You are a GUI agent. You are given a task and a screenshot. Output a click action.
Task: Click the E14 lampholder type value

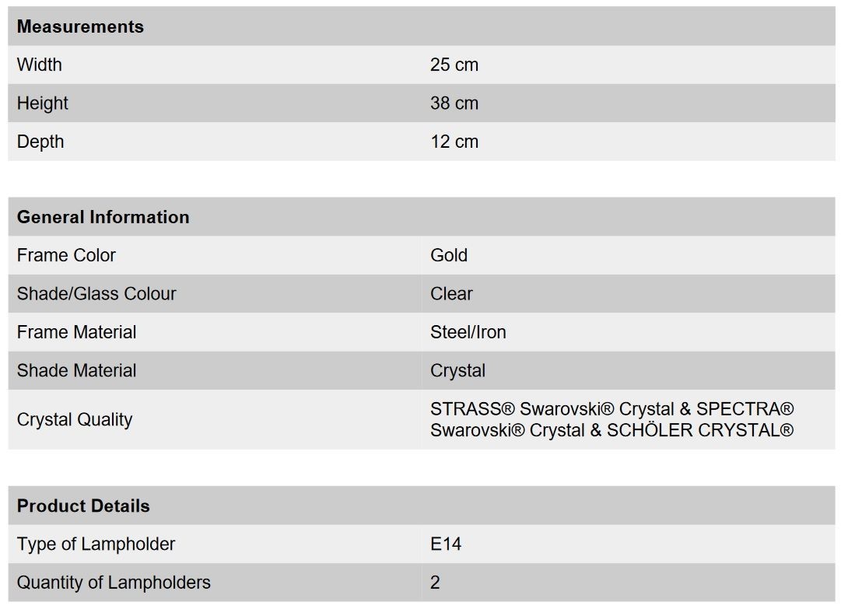tap(445, 544)
